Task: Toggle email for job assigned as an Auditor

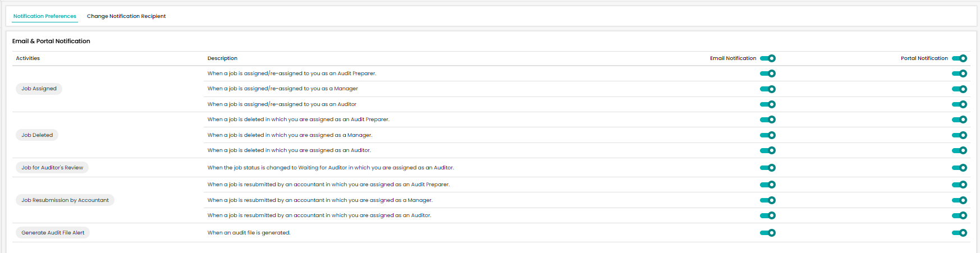Action: [768, 104]
